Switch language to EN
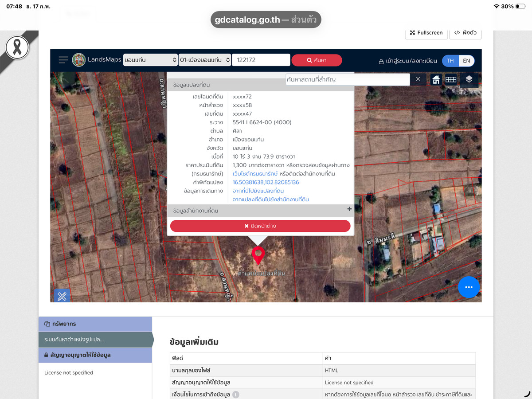 point(466,61)
